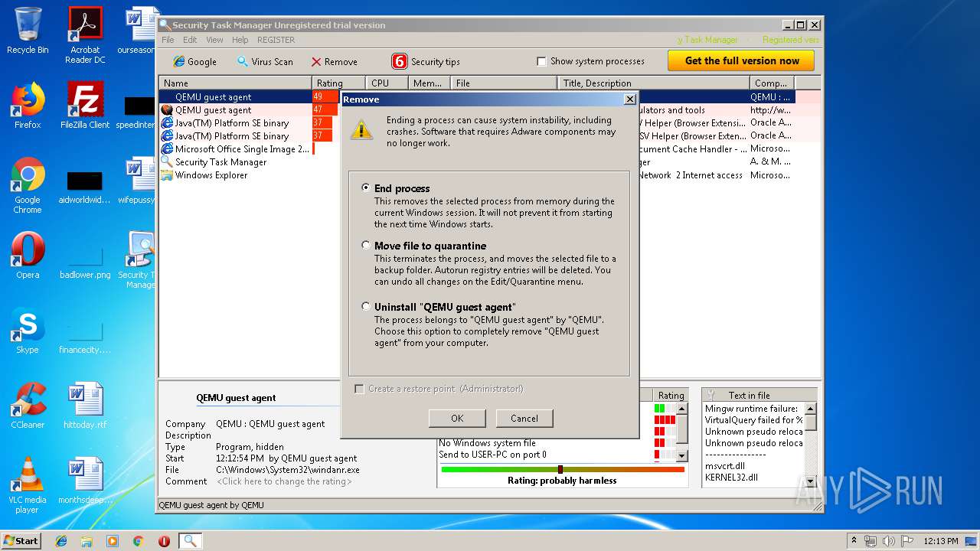The image size is (980, 551).
Task: Select first QEMU guest agent row rated 49
Action: [236, 96]
